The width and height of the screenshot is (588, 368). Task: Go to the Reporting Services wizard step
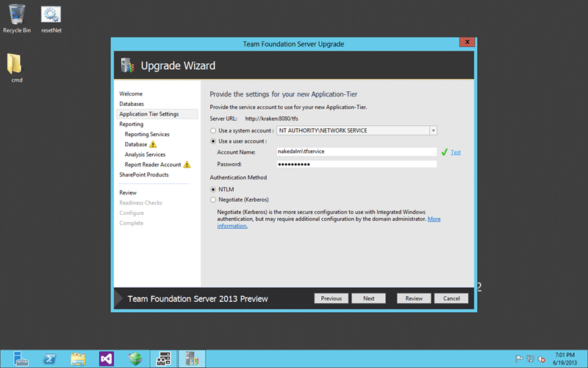pos(147,134)
